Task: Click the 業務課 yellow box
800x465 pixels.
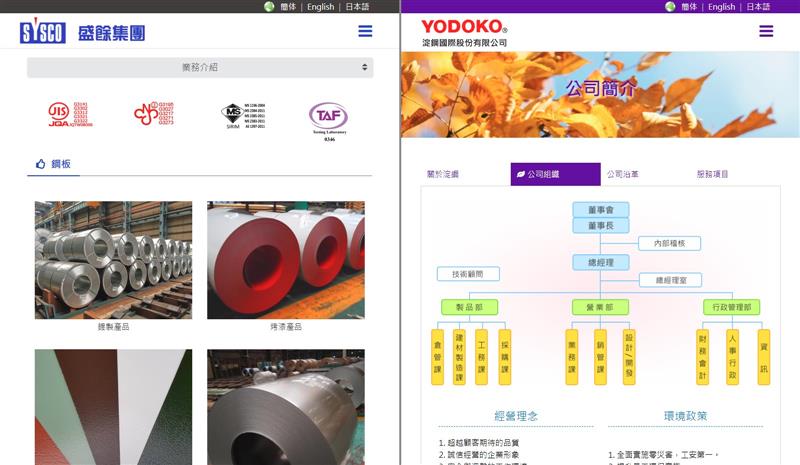Action: point(571,357)
